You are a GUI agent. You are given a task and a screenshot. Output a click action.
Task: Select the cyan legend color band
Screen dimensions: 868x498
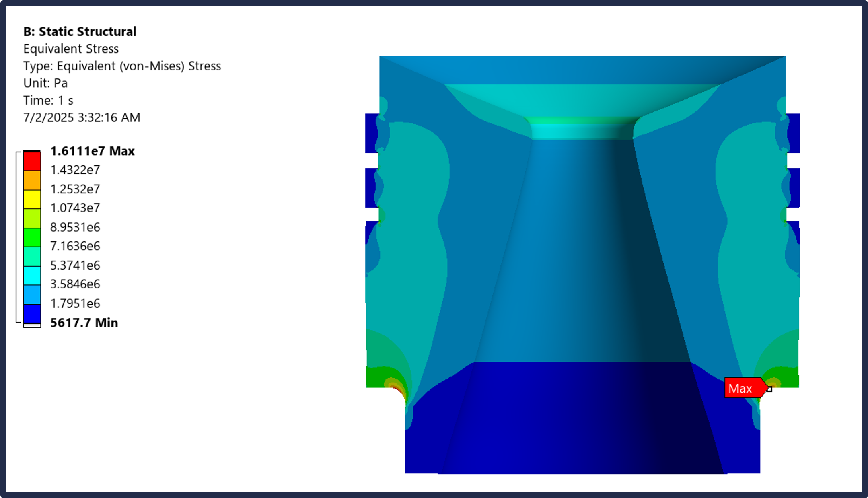click(x=32, y=276)
